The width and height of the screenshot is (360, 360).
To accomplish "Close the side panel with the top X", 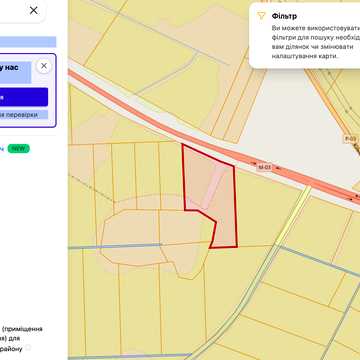I will pos(34,11).
